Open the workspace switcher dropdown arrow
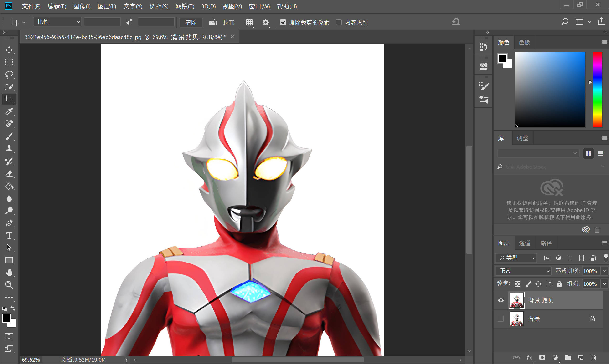 (590, 22)
